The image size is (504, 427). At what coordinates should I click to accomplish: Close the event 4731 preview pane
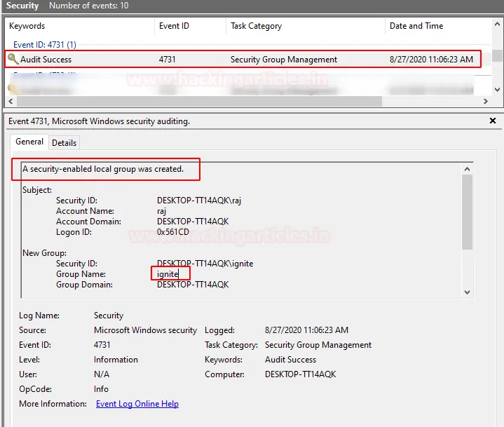coord(493,121)
